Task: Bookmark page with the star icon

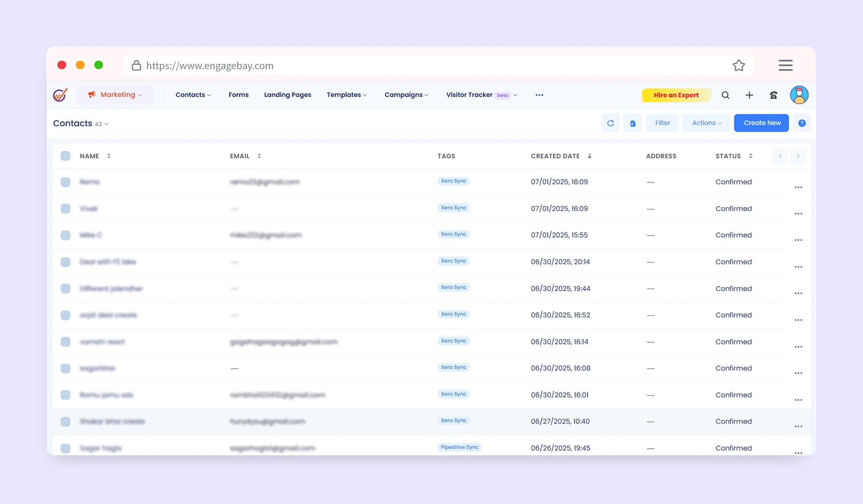Action: (x=738, y=65)
